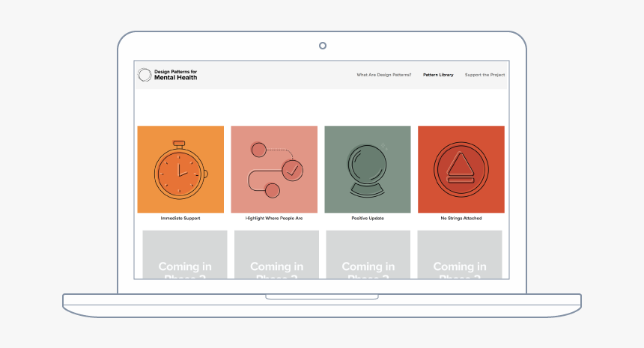Click the gray Coming in placeholder under No Strings Attached

point(460,254)
